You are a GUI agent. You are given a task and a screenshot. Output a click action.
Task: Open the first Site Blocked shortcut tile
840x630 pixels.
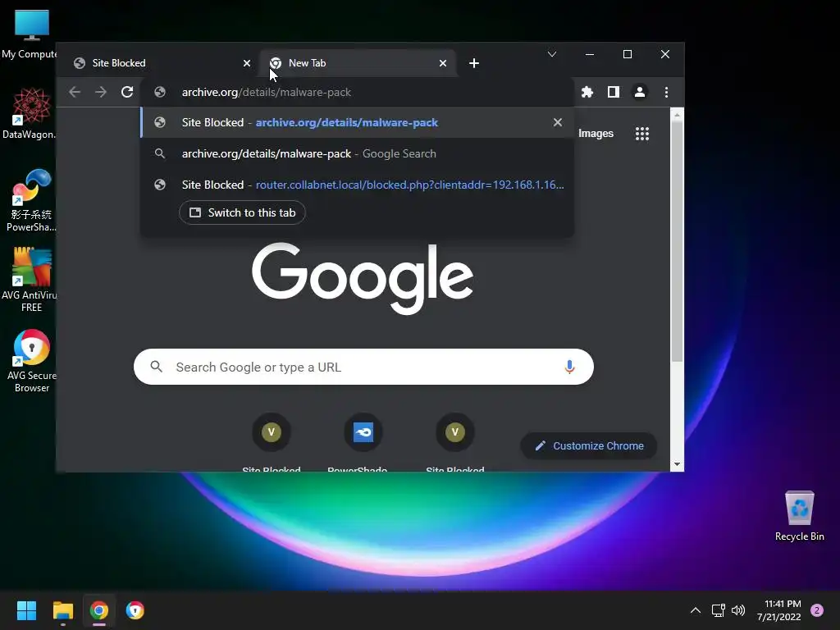(x=272, y=442)
